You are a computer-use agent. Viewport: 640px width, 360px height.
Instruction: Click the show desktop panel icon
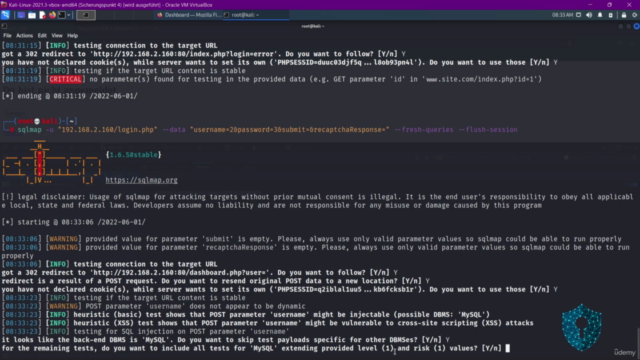coord(21,15)
